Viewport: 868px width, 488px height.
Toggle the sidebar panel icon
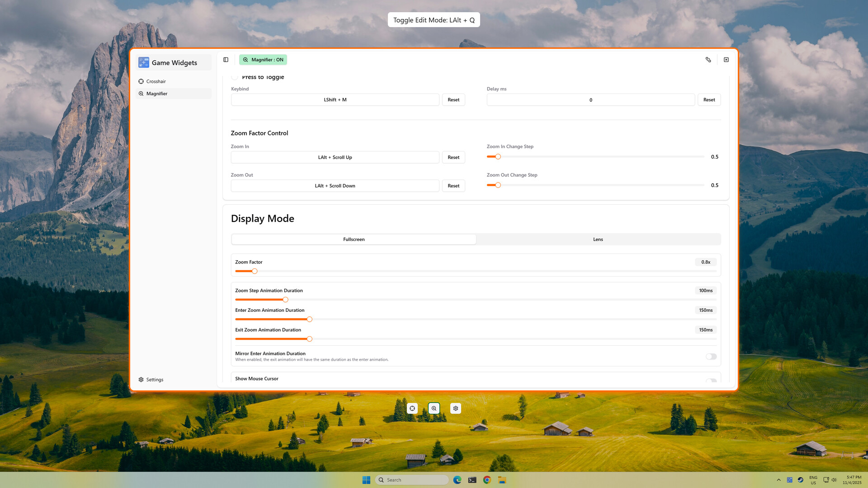pos(226,59)
